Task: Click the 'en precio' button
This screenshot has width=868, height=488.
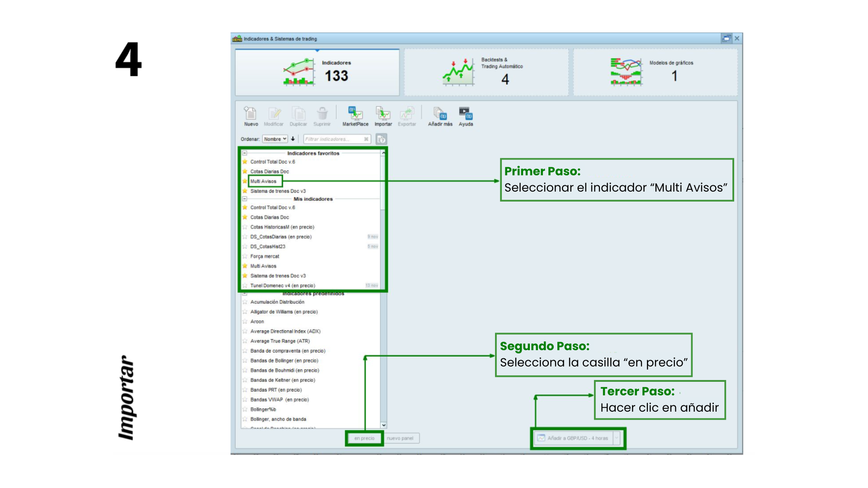Action: point(364,438)
